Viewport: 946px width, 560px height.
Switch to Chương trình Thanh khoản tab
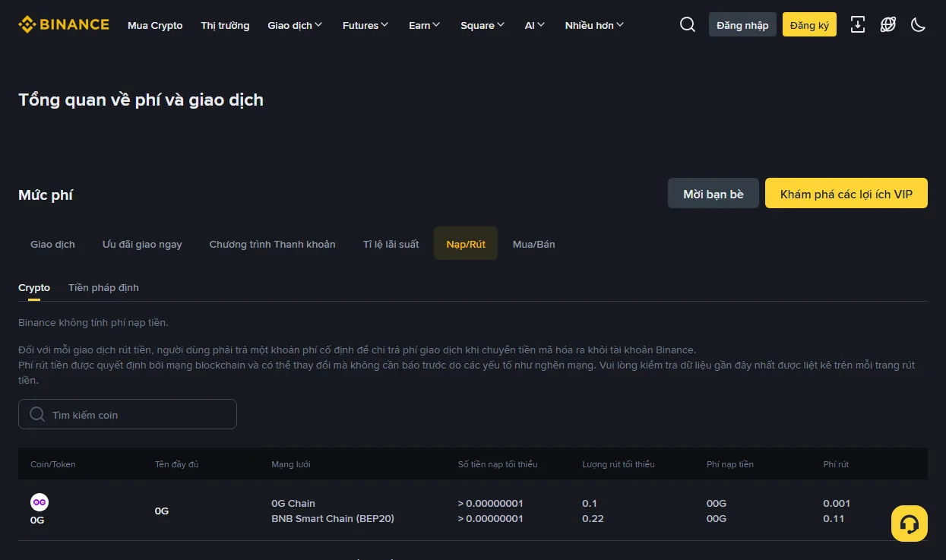(x=273, y=244)
